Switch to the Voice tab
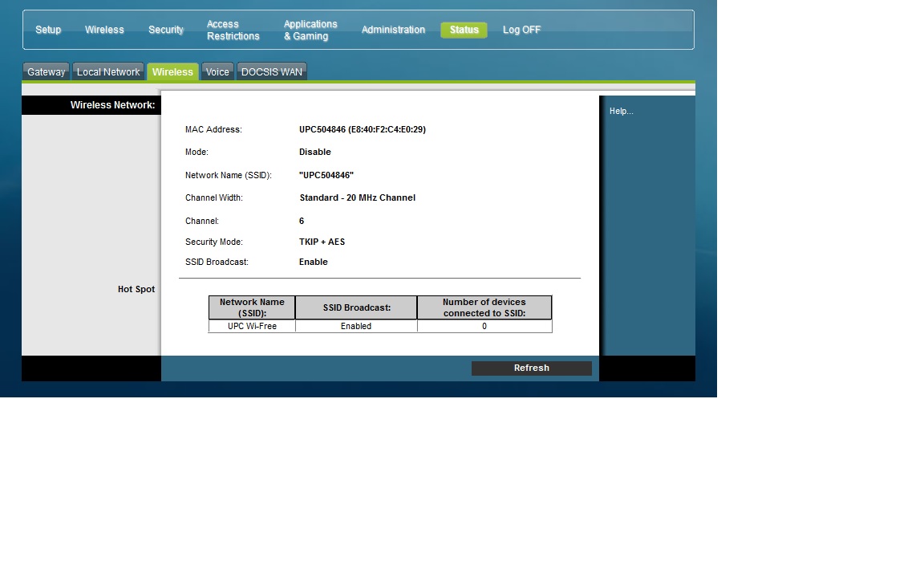Screen dimensions: 924x578 point(217,72)
